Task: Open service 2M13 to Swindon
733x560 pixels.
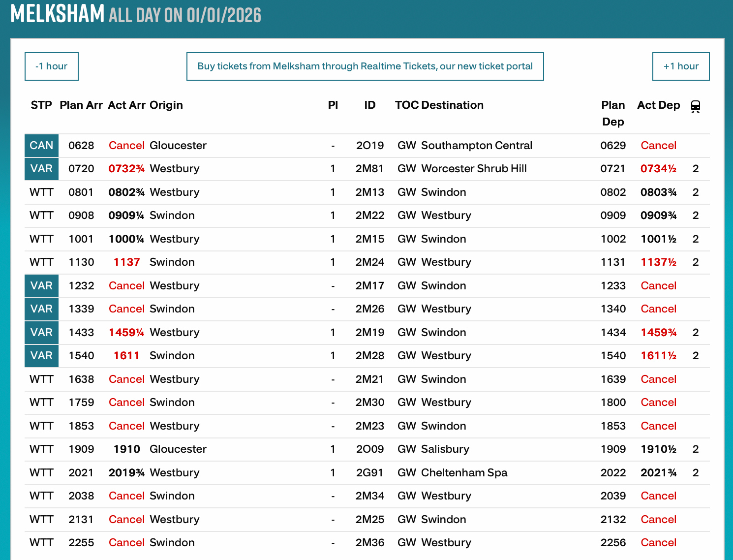Action: (x=369, y=192)
